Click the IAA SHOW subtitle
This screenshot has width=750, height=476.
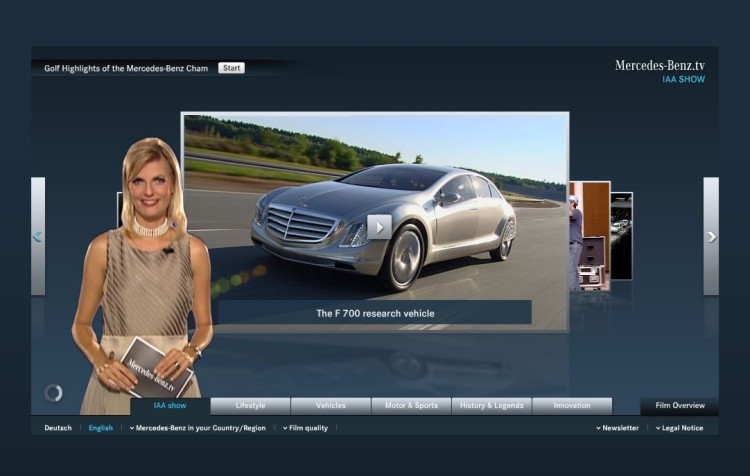684,79
